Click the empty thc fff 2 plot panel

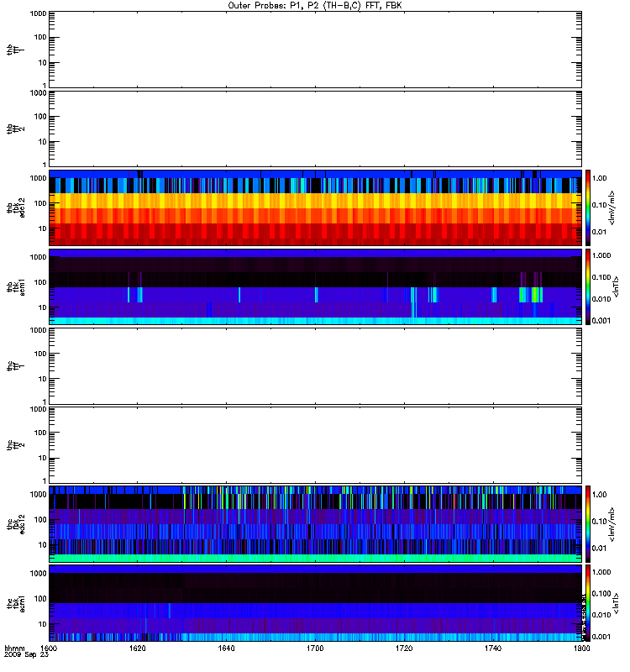click(x=315, y=445)
